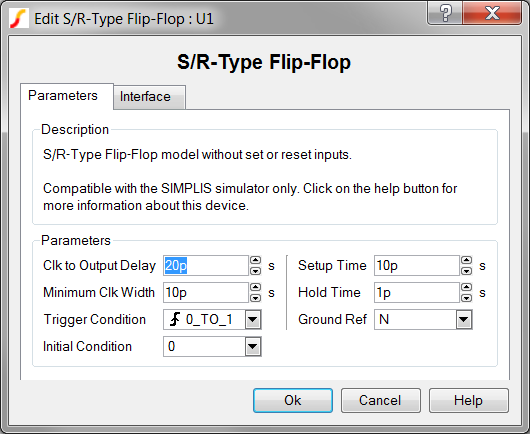This screenshot has width=530, height=434.
Task: Increase Hold Time using up spinner arrow
Action: [466, 287]
